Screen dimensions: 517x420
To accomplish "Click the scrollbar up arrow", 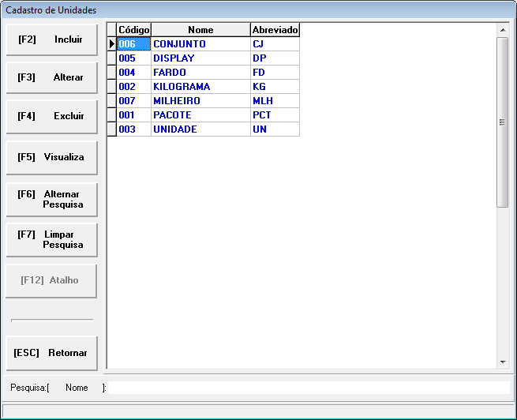I will [x=503, y=30].
